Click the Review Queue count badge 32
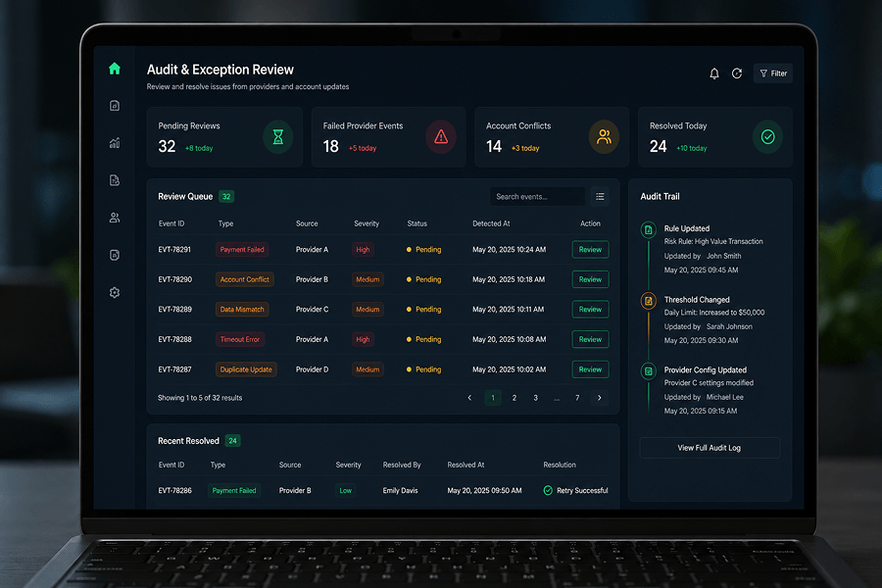Screen dimensions: 882x588 coord(226,196)
